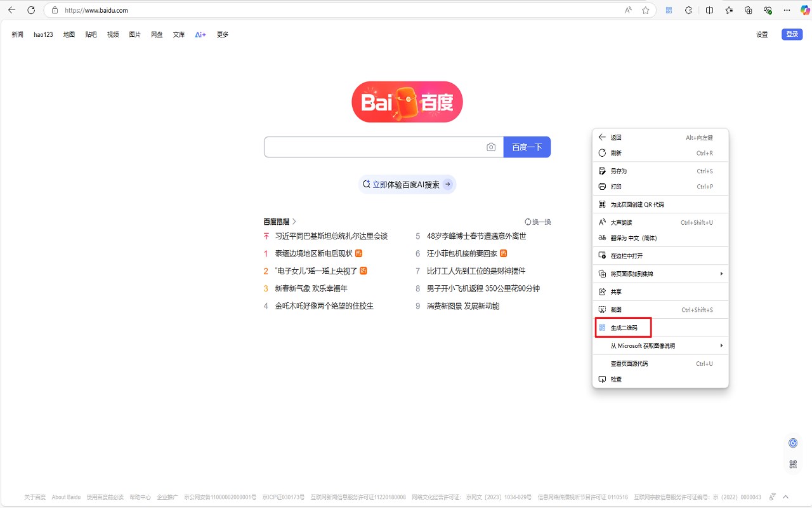Image resolution: width=812 pixels, height=508 pixels.
Task: Expand 百度热搜 with the chevron arrow
Action: 294,222
